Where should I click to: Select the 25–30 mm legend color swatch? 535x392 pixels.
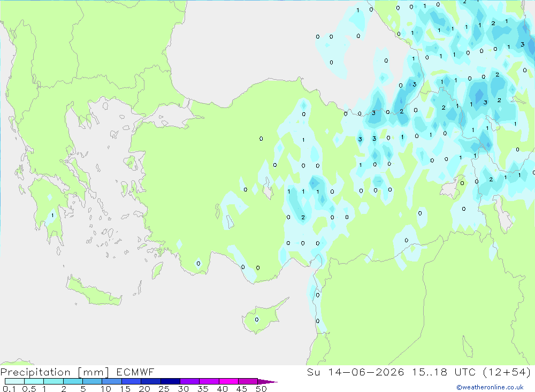click(x=170, y=381)
